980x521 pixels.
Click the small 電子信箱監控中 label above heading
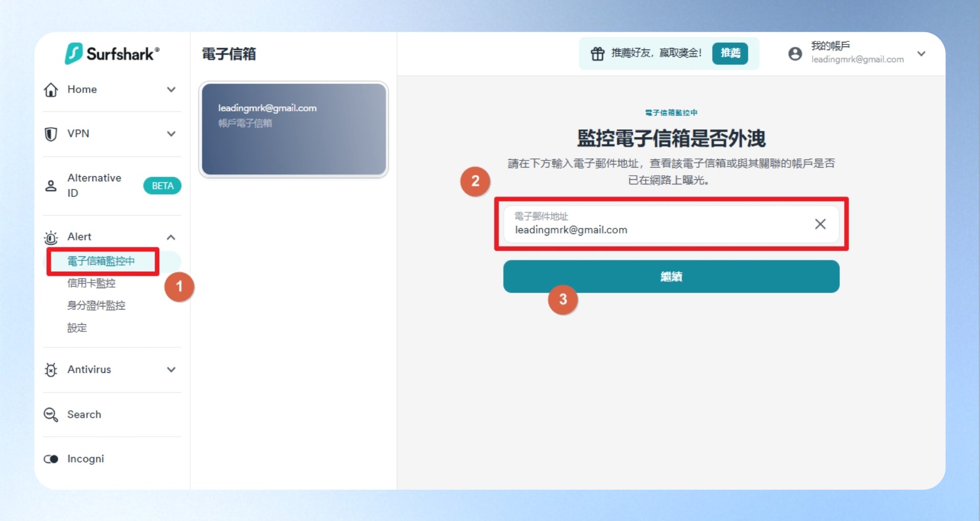(x=671, y=113)
